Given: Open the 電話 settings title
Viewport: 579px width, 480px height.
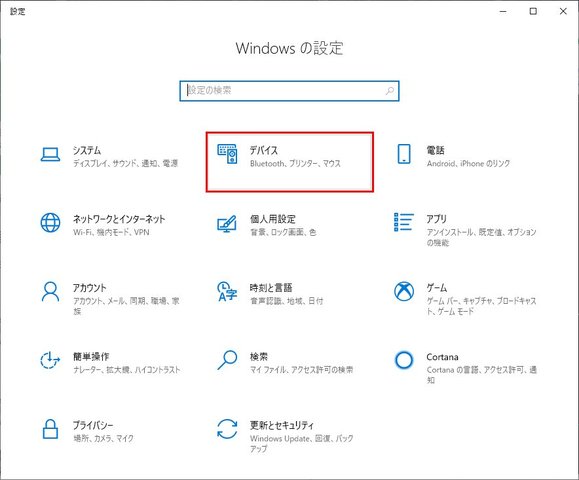Looking at the screenshot, I should (435, 150).
